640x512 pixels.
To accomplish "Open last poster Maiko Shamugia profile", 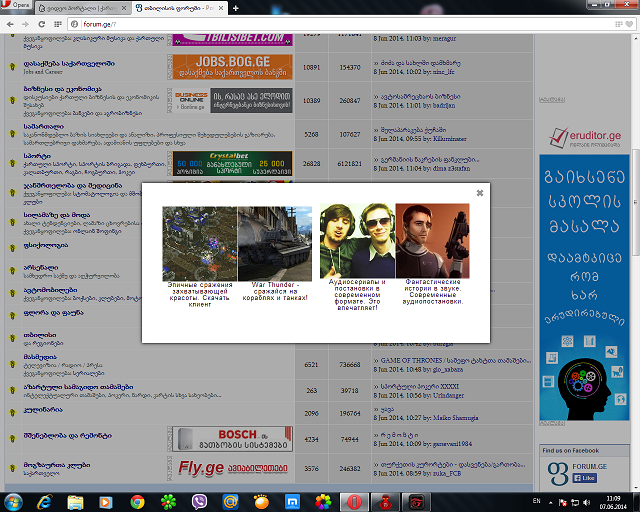I will (x=456, y=418).
